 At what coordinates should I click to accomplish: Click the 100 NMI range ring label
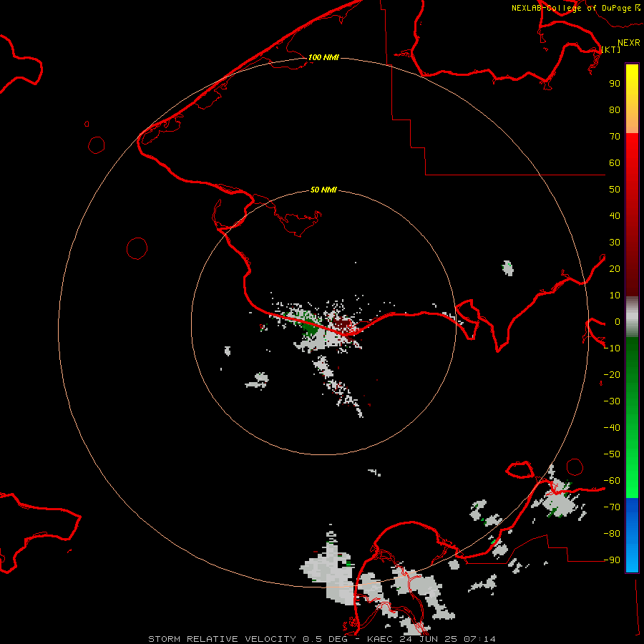(x=323, y=57)
